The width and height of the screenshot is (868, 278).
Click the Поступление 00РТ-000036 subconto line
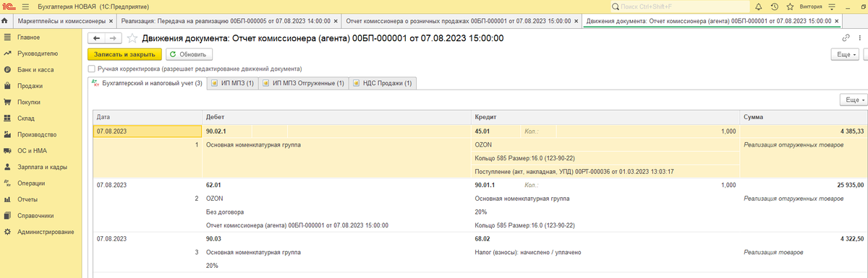coord(574,171)
